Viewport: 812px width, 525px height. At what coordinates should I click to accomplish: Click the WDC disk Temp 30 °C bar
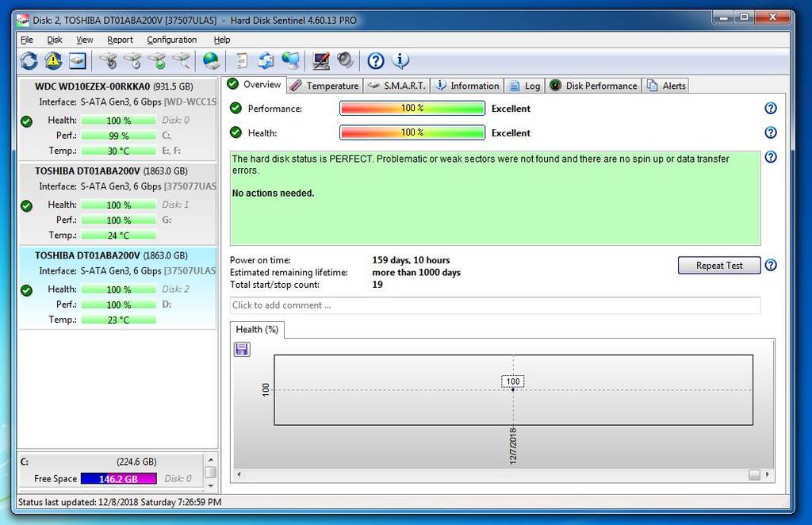pos(119,151)
